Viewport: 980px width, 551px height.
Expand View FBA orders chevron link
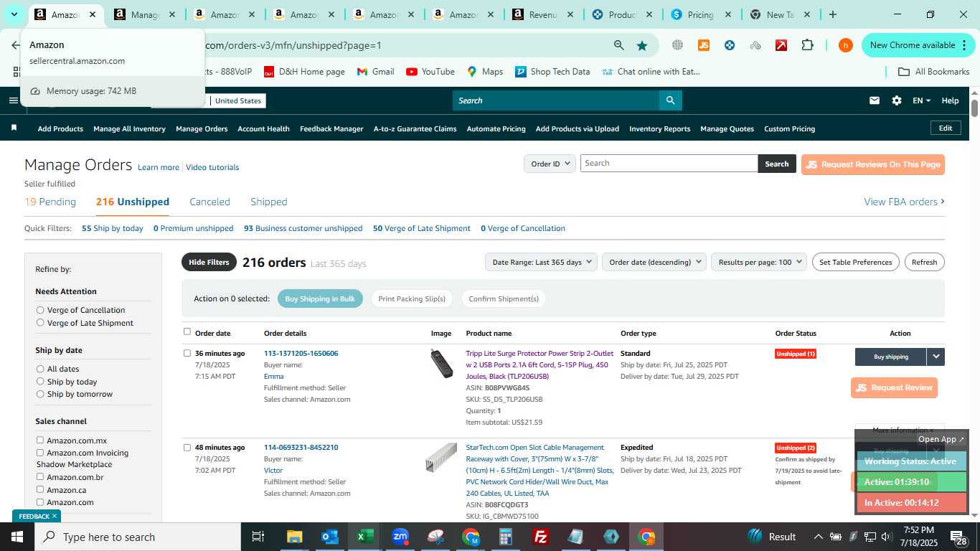(x=904, y=202)
